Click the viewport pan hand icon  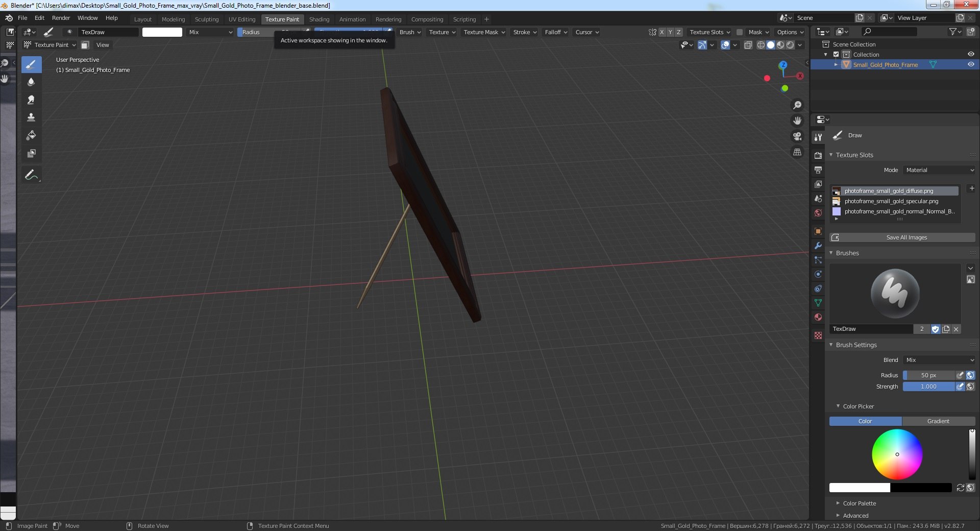(x=797, y=120)
